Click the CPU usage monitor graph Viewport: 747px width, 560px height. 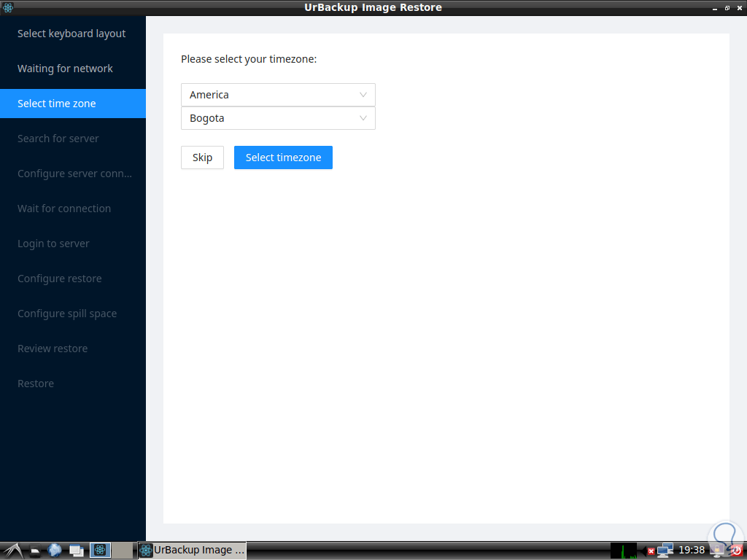tap(624, 551)
